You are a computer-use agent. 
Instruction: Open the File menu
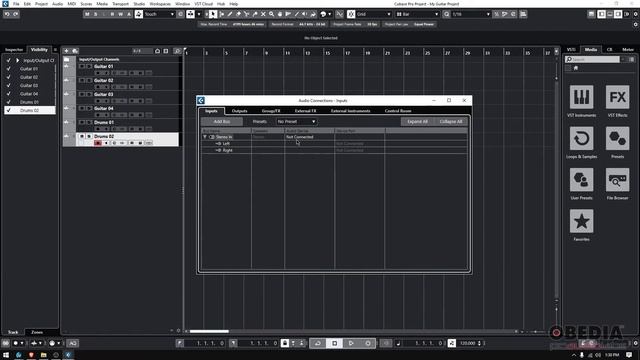coord(16,4)
